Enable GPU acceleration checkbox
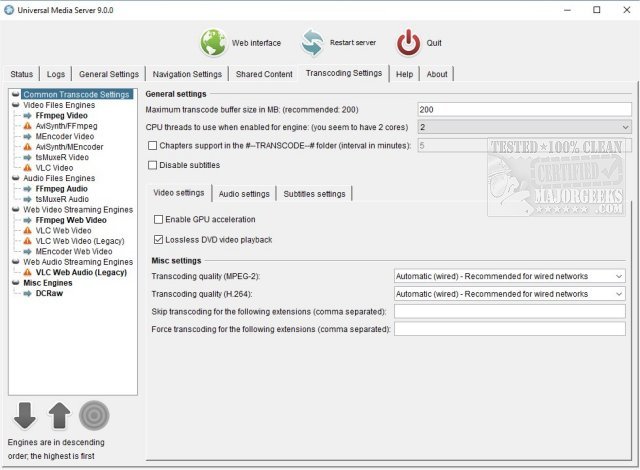Image resolution: width=640 pixels, height=470 pixels. point(158,219)
